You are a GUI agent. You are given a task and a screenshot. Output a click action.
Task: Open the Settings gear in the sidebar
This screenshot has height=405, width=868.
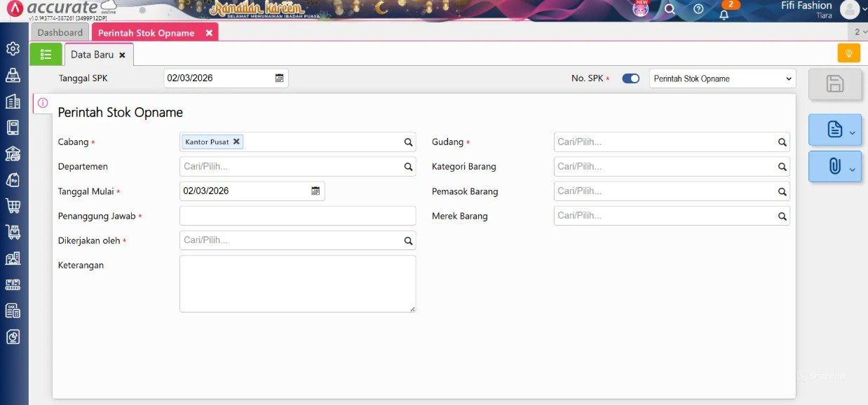tap(13, 48)
